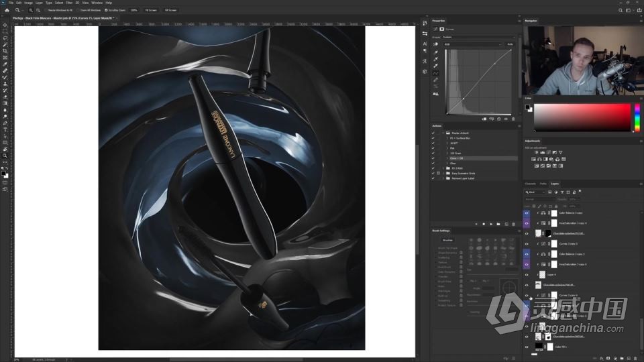Image resolution: width=644 pixels, height=362 pixels.
Task: Open the Properties panel flyout menu
Action: coord(519,21)
